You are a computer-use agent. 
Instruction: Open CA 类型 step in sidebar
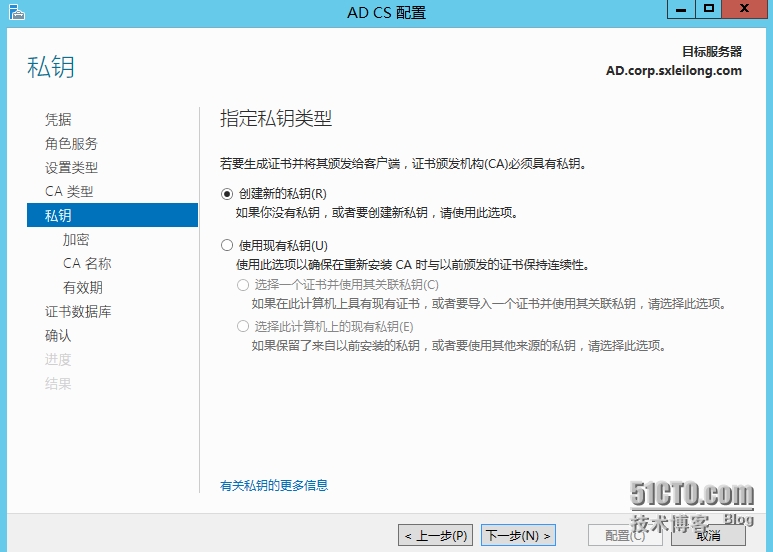coord(69,191)
